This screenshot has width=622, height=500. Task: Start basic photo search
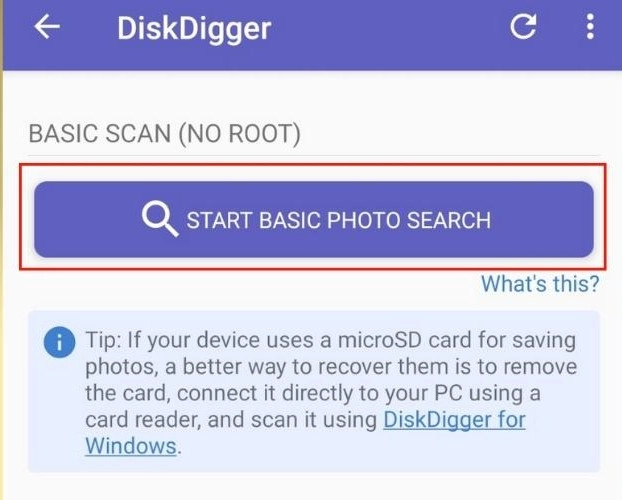tap(314, 219)
